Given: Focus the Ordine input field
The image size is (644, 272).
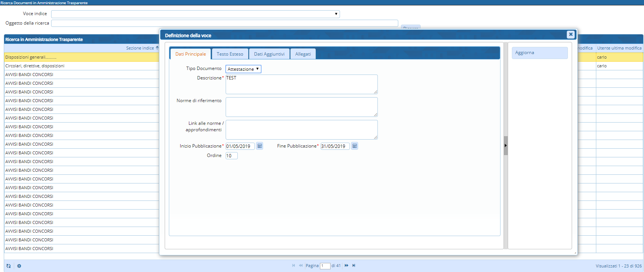Looking at the screenshot, I should click(x=231, y=156).
